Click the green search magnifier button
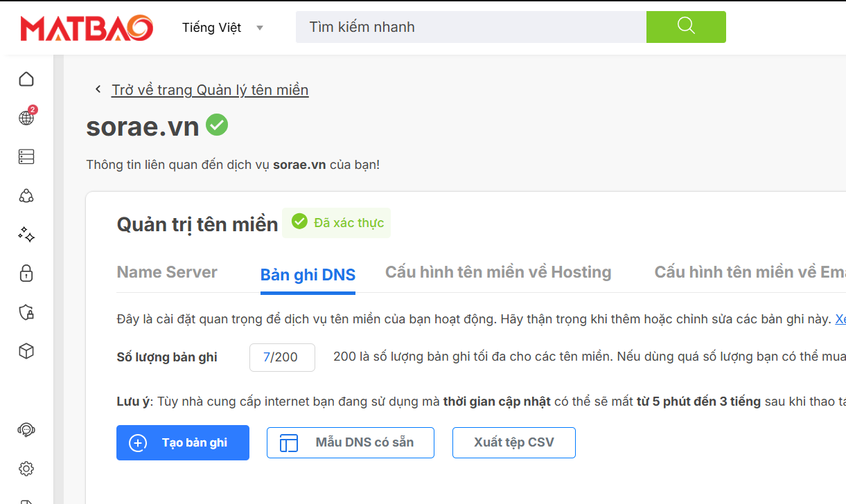This screenshot has width=846, height=504. [x=686, y=27]
